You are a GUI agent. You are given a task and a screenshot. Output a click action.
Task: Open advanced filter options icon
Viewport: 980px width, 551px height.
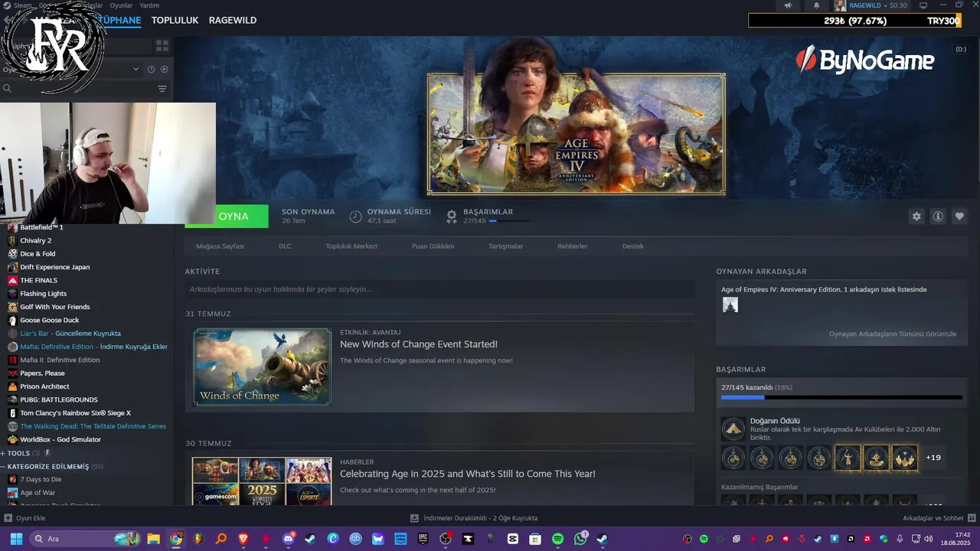pos(162,89)
